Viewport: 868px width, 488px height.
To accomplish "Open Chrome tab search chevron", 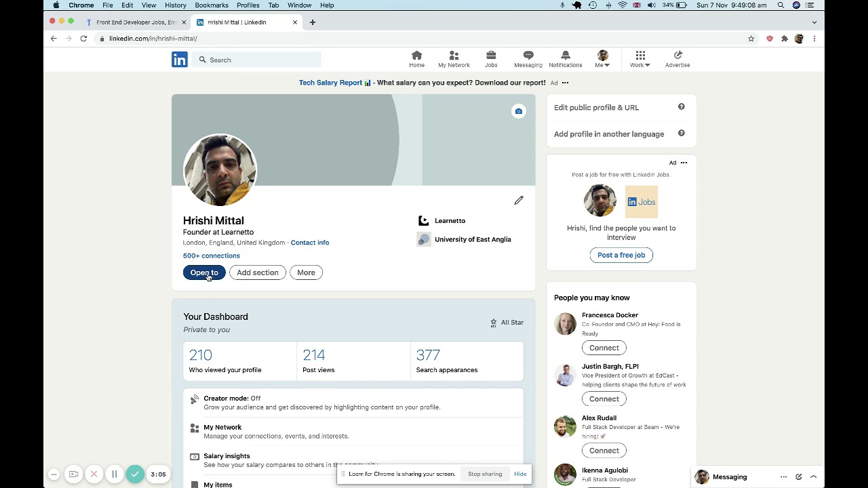I will click(814, 22).
